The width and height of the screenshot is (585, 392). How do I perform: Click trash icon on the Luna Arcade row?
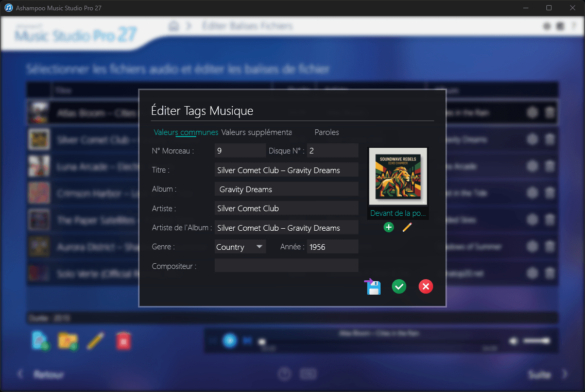point(549,166)
